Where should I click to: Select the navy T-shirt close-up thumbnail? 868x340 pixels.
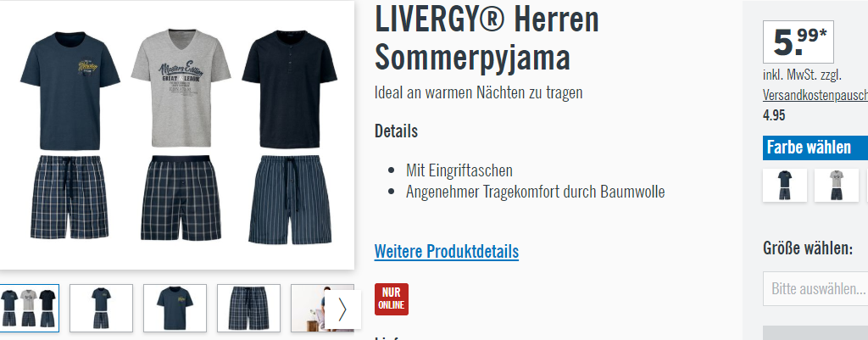pyautogui.click(x=175, y=308)
